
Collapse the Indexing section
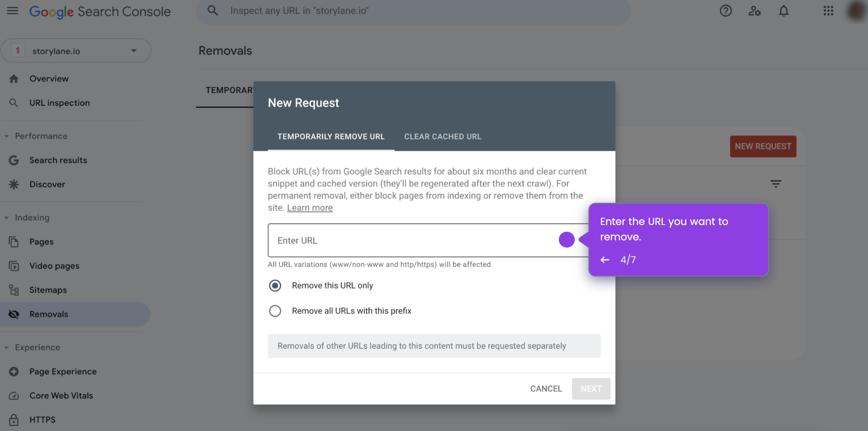click(x=6, y=217)
